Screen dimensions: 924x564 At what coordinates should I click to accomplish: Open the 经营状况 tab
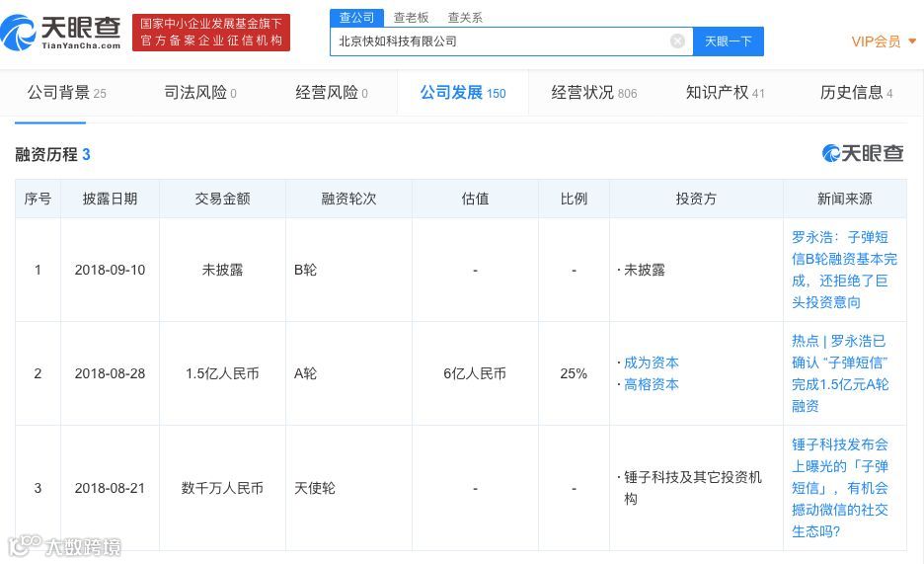(x=594, y=93)
